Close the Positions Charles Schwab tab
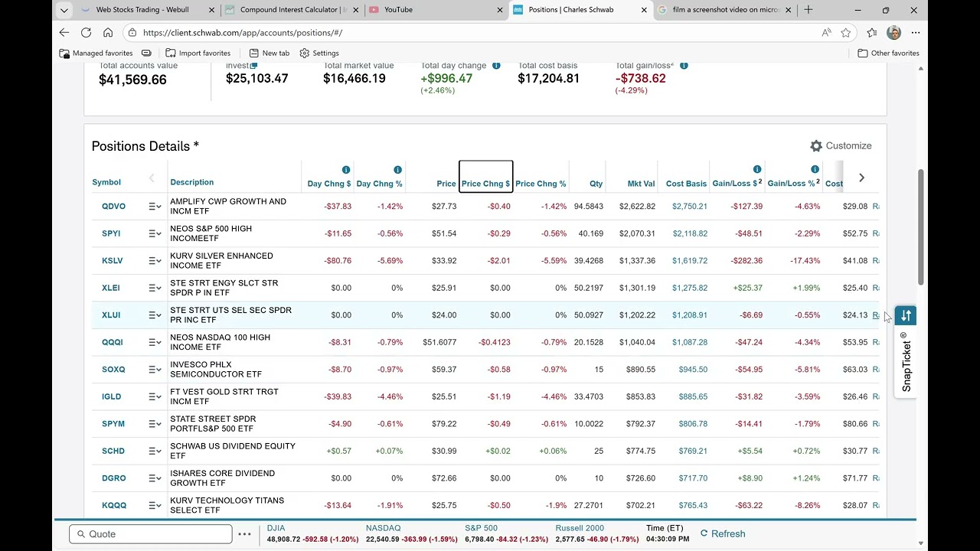Viewport: 980px width, 551px height. [644, 10]
